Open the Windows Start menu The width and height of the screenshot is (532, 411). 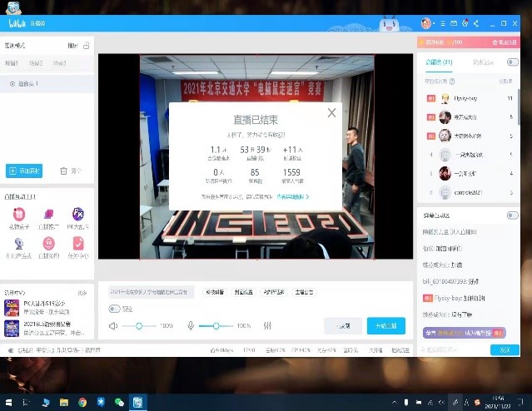(x=9, y=402)
